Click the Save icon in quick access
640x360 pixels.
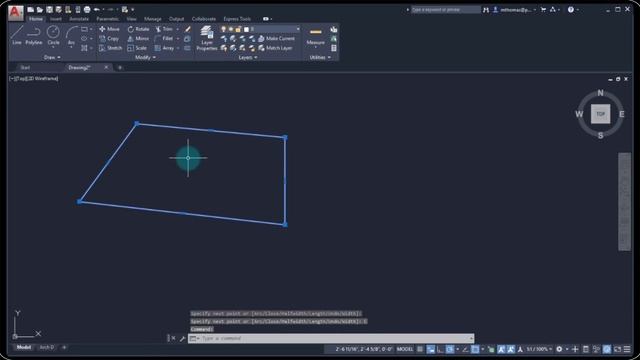[49, 9]
